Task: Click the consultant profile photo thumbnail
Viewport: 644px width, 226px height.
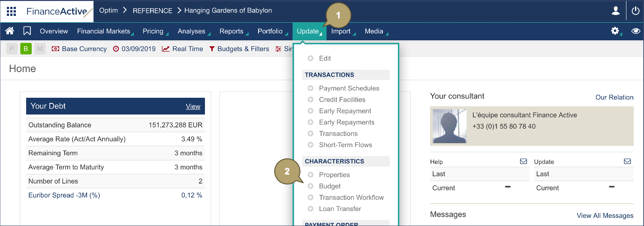Action: tap(449, 126)
